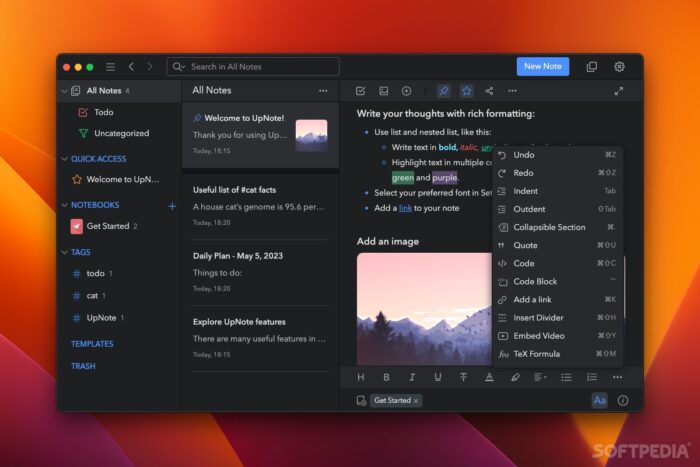Click the text color picker in format bar
The height and width of the screenshot is (467, 700).
tap(489, 377)
